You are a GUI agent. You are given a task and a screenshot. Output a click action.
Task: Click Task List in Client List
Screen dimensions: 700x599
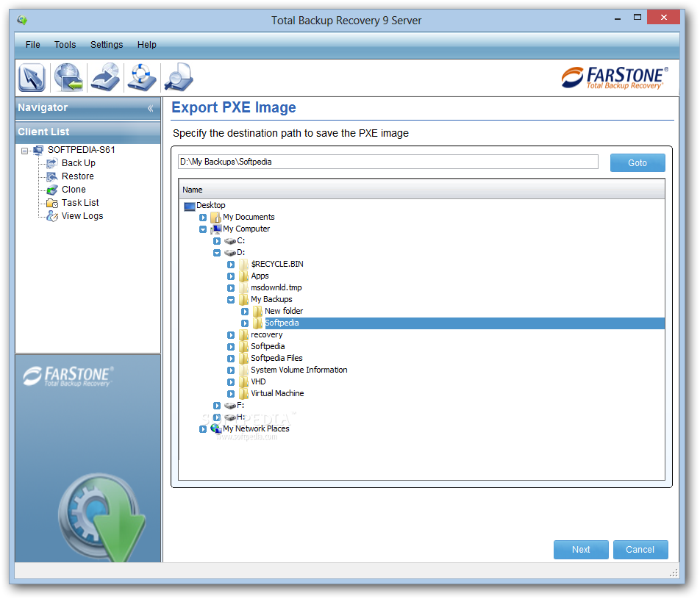80,203
